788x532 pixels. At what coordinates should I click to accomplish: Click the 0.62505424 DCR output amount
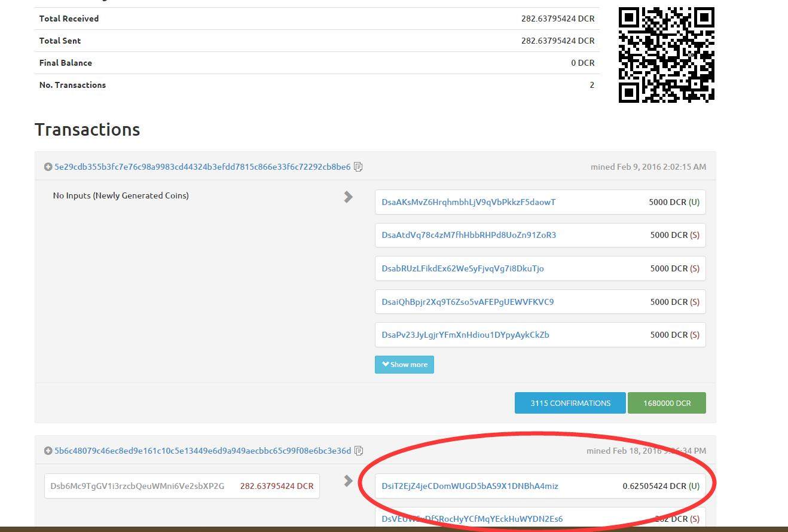pos(655,486)
